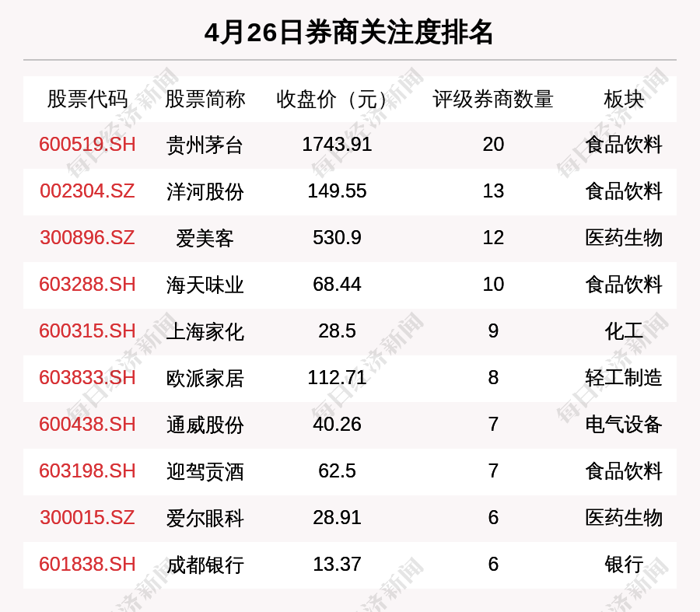Select the 板块 column header

click(624, 99)
